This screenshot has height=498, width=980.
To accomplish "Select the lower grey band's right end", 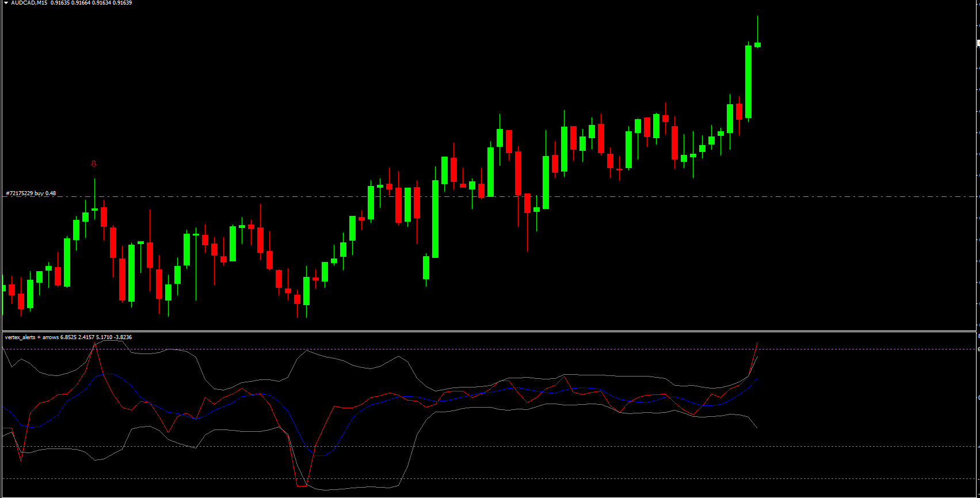I will [756, 427].
